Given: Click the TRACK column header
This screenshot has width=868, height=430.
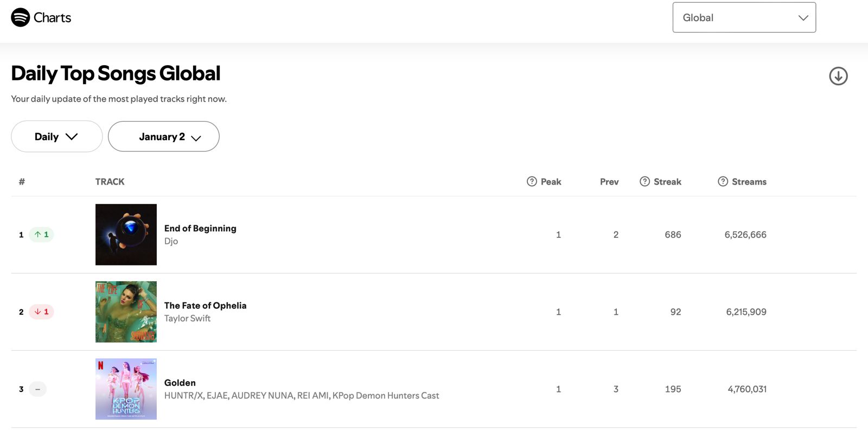Looking at the screenshot, I should pyautogui.click(x=110, y=181).
